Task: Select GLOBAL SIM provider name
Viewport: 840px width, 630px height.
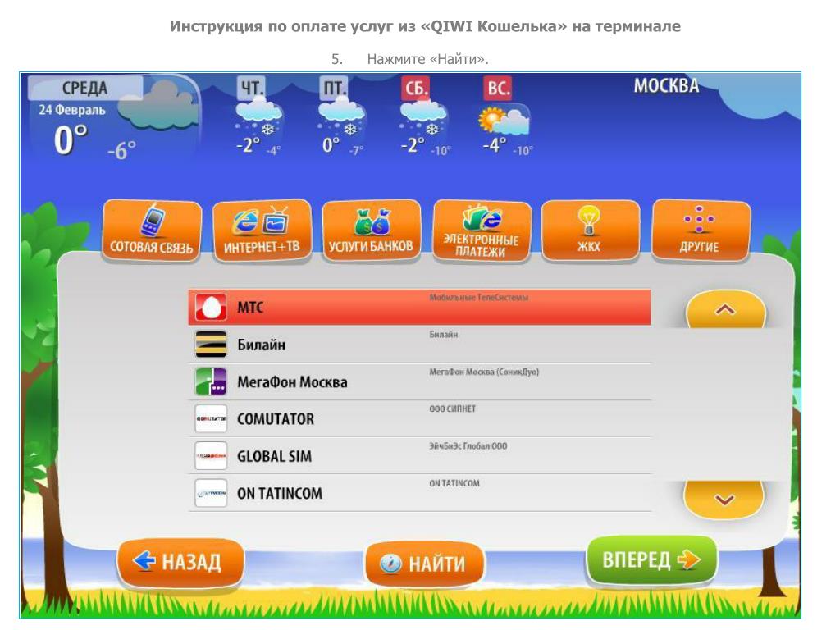Action: pyautogui.click(x=274, y=456)
